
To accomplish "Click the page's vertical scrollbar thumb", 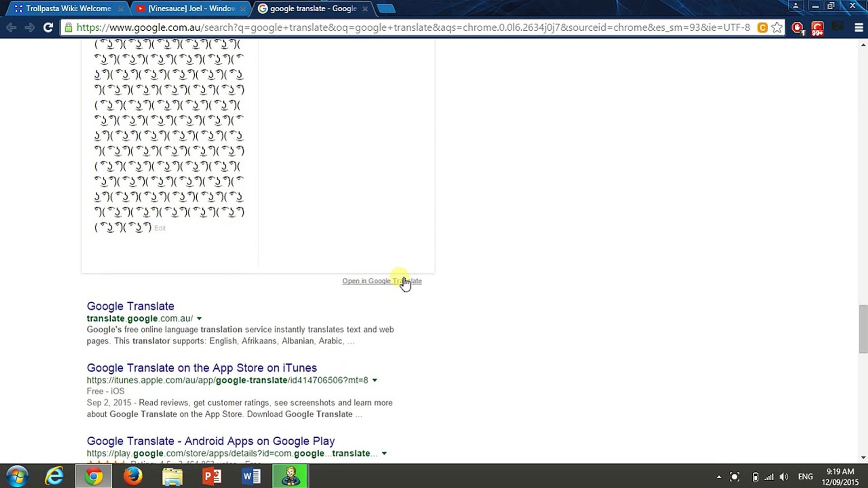I will pos(863,329).
